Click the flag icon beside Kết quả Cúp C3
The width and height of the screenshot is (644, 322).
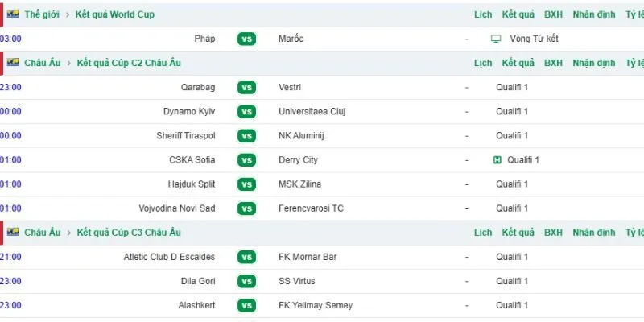click(13, 233)
